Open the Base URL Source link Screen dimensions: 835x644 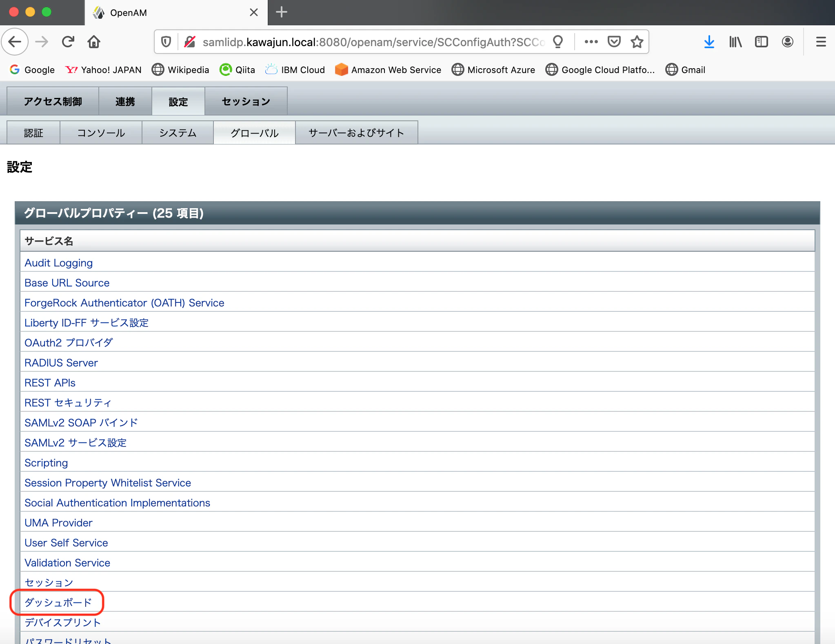pyautogui.click(x=67, y=283)
